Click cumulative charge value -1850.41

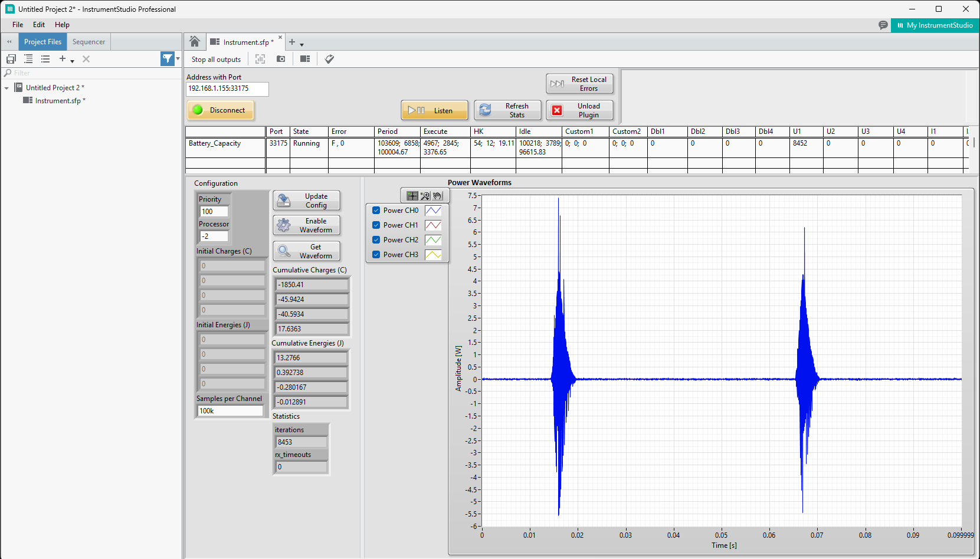(312, 285)
